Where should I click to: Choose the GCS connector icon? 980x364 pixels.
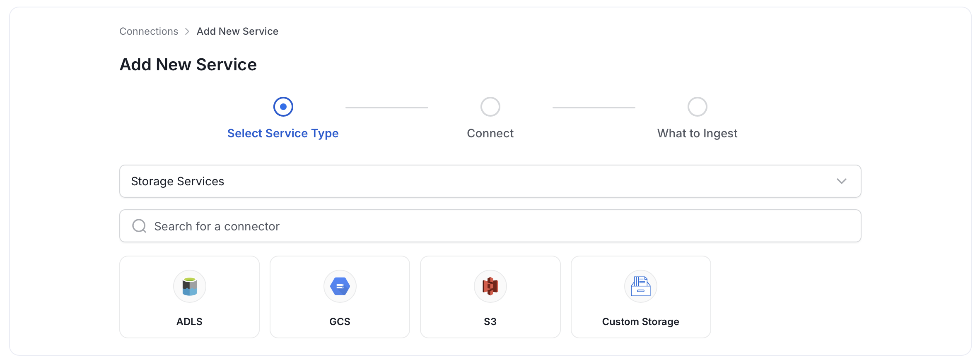pos(340,286)
